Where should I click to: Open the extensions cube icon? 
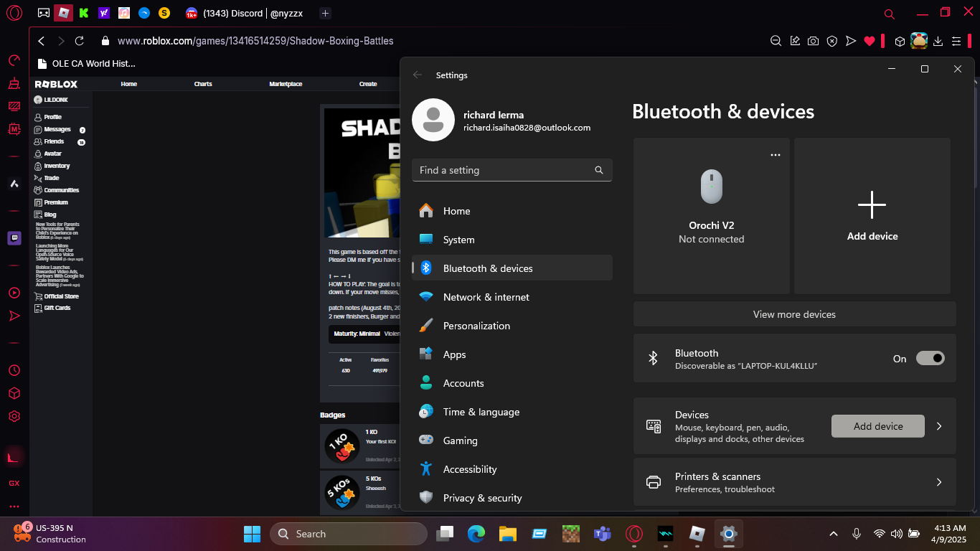coord(900,41)
